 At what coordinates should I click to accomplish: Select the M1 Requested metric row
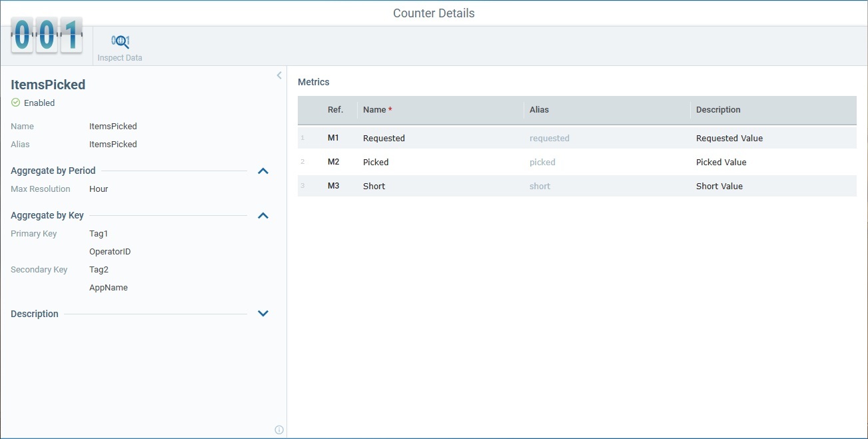coord(466,138)
